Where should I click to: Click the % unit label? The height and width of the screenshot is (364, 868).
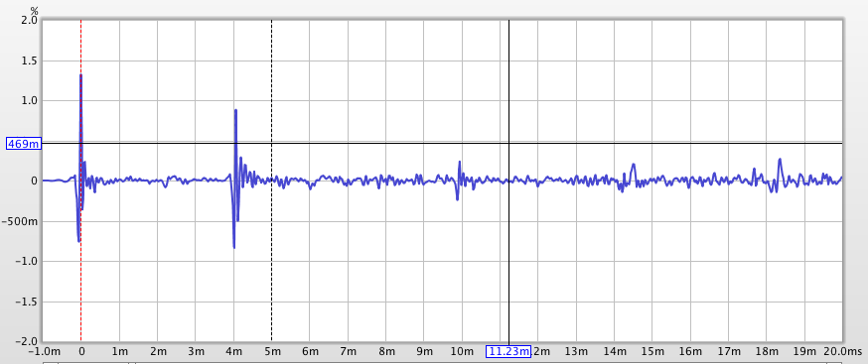click(35, 10)
